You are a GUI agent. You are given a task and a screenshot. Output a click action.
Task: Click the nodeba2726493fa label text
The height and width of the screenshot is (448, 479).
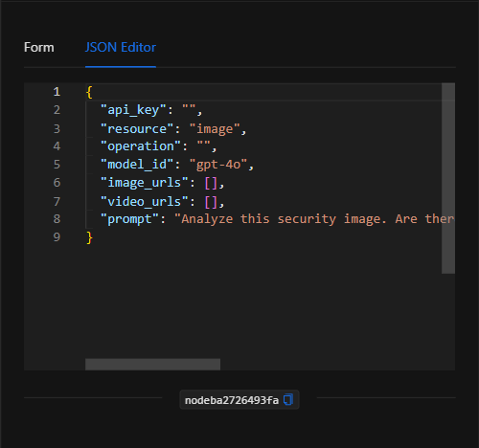pyautogui.click(x=232, y=400)
